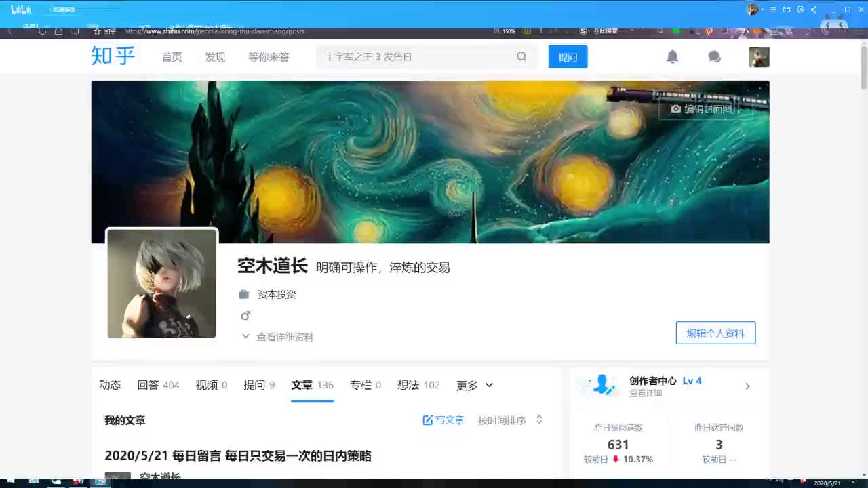Click the 编辑封面图片 button
Viewport: 868px width, 488px height.
(705, 109)
